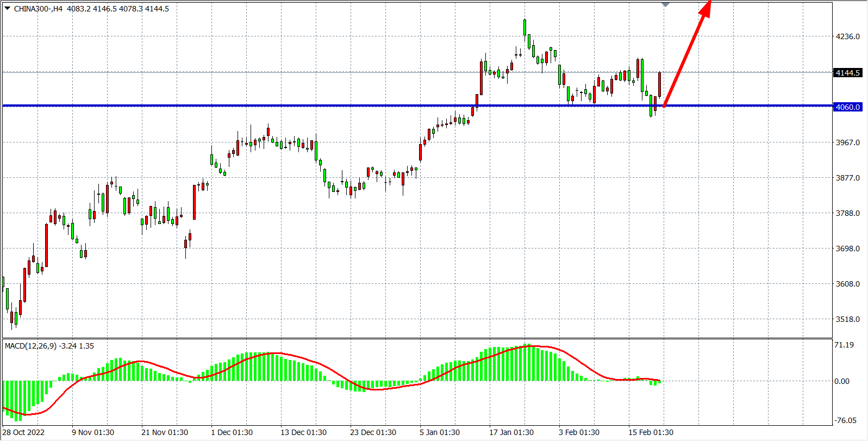Click the CHINA300-,H4 symbol title text
This screenshot has width=868, height=441.
click(x=38, y=9)
